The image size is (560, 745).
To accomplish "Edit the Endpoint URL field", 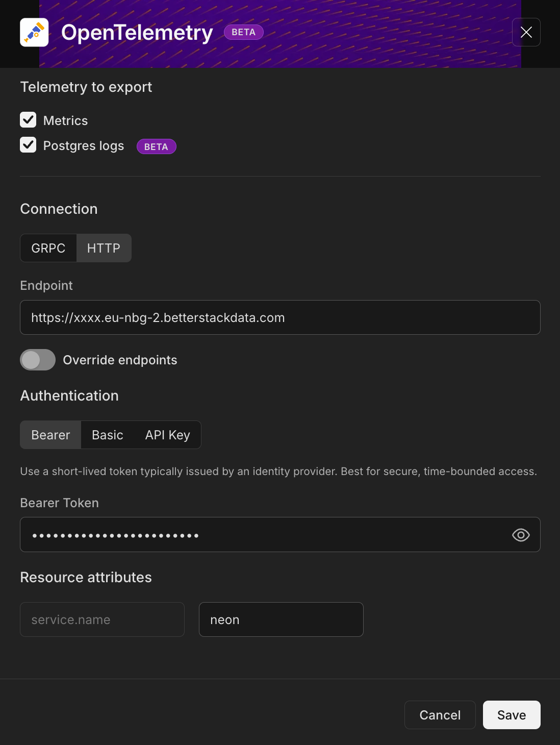I will 280,317.
